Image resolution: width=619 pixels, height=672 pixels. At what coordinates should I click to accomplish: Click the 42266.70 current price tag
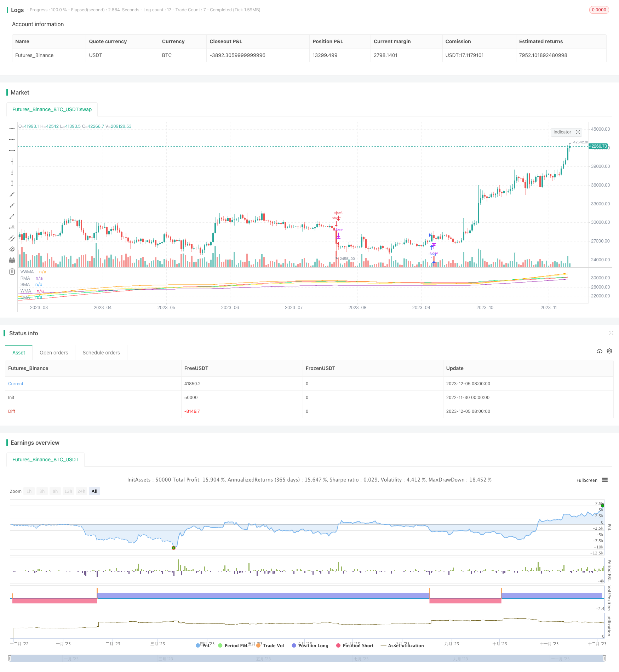[x=598, y=146]
